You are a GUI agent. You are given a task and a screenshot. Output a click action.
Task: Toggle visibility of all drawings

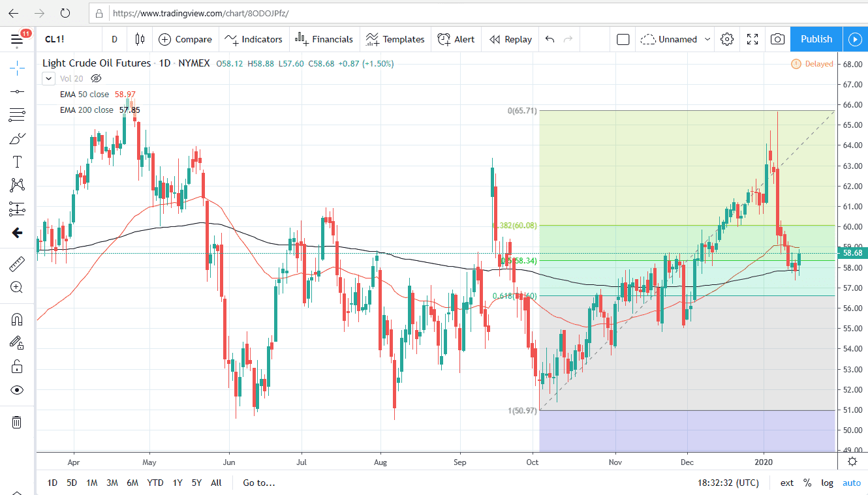tap(17, 389)
